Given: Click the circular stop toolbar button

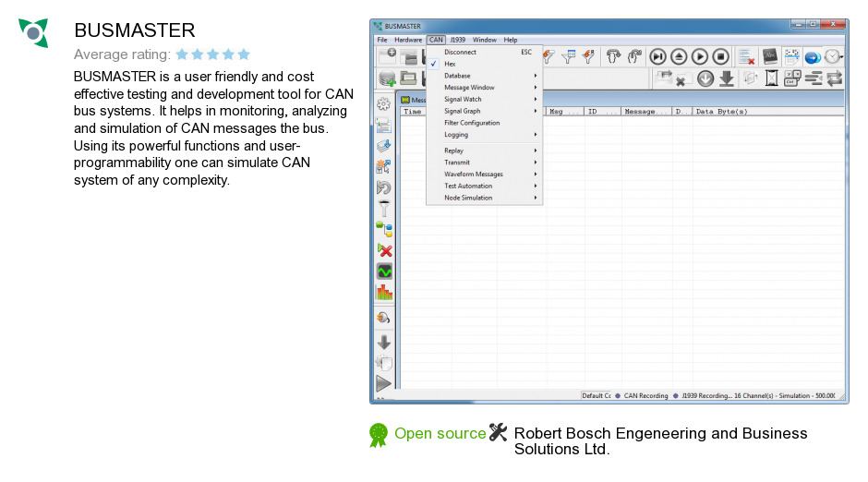Looking at the screenshot, I should 721,56.
